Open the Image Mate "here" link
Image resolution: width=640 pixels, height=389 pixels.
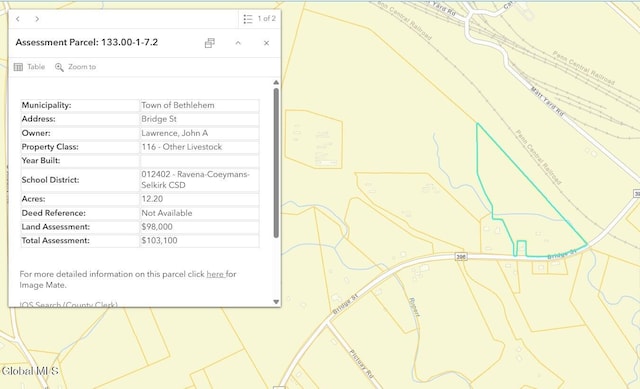click(215, 274)
